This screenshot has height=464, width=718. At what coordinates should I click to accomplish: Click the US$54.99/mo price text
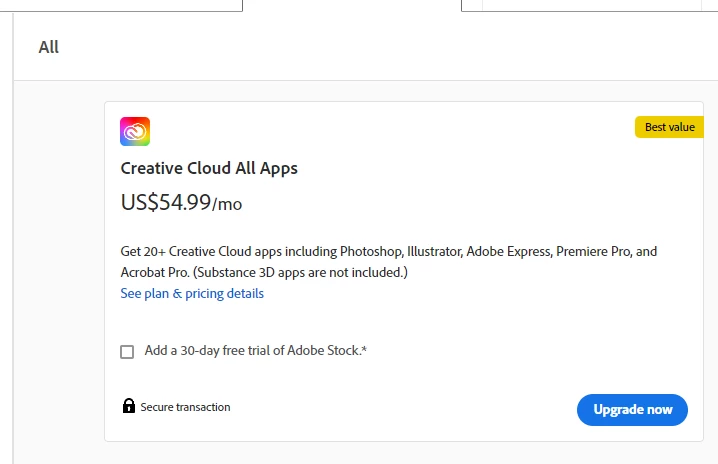181,202
